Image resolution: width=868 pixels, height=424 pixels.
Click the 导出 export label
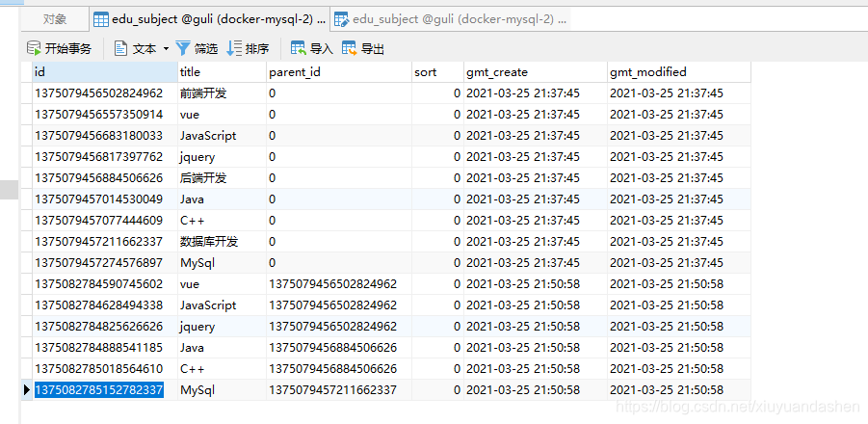pyautogui.click(x=373, y=49)
